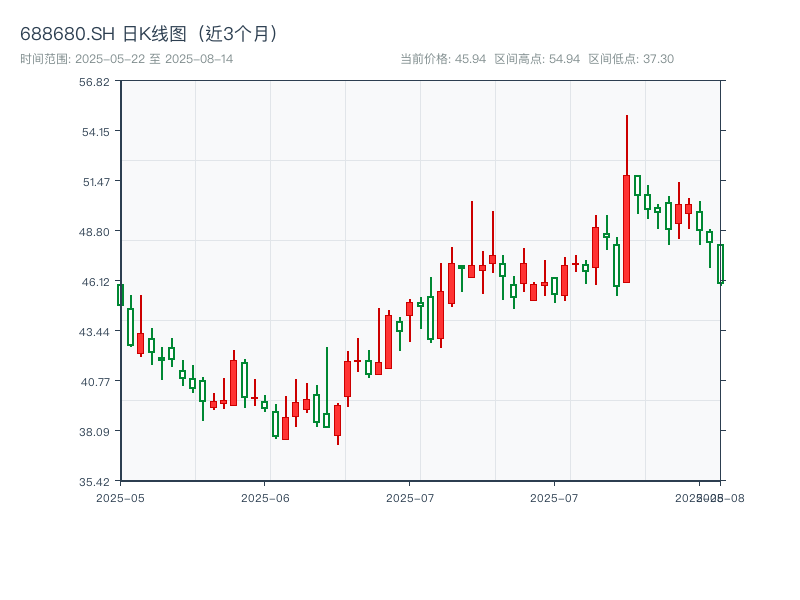Click the current price label 当前价格 45.94
The width and height of the screenshot is (800, 600).
443,59
